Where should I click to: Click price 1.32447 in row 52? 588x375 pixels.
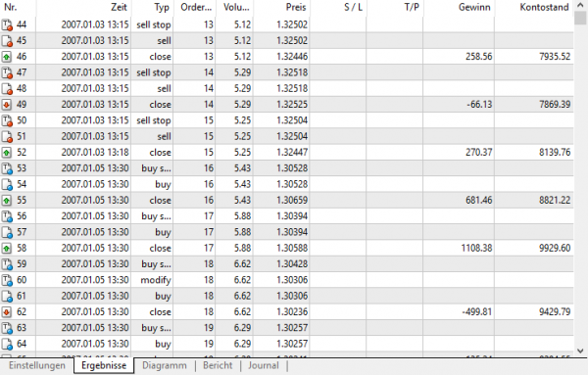click(292, 153)
